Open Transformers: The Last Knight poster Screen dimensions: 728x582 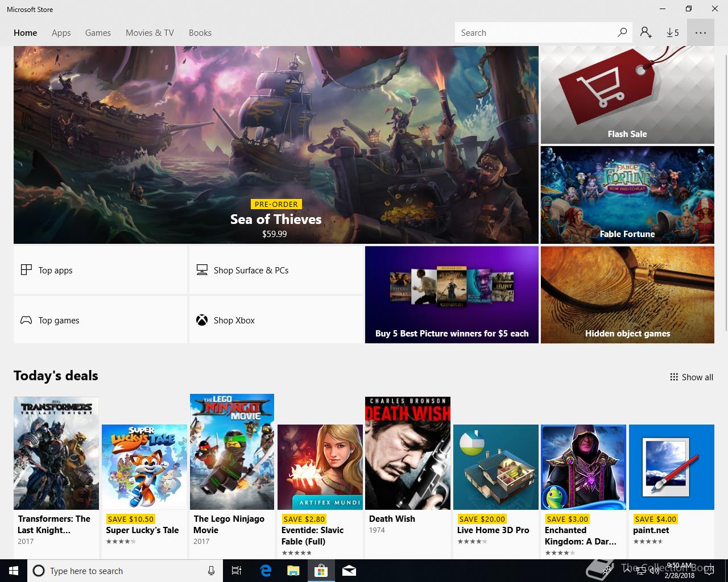(56, 453)
